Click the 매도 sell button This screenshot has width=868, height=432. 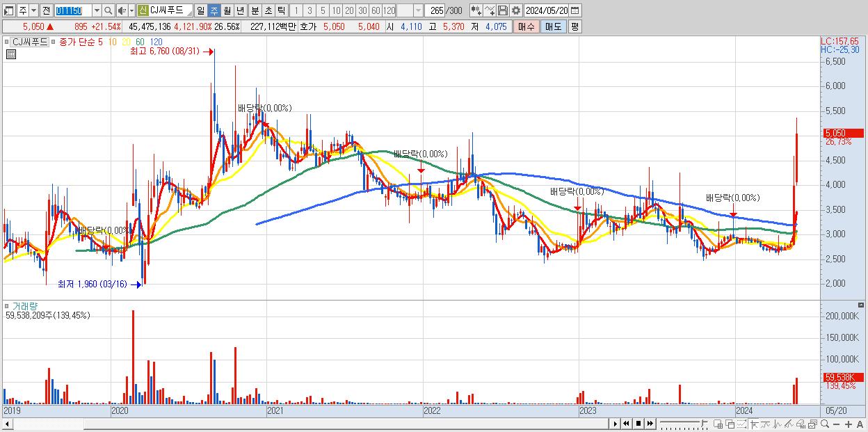553,26
